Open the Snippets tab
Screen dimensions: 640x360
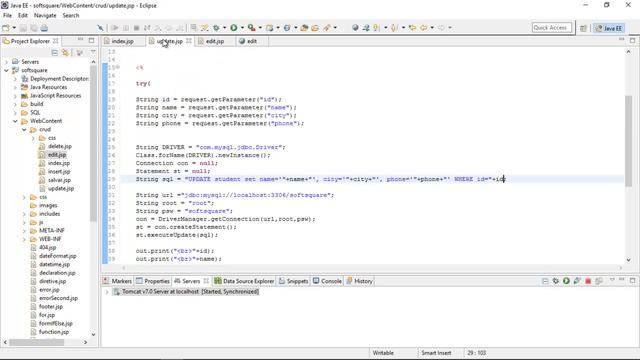tap(293, 281)
